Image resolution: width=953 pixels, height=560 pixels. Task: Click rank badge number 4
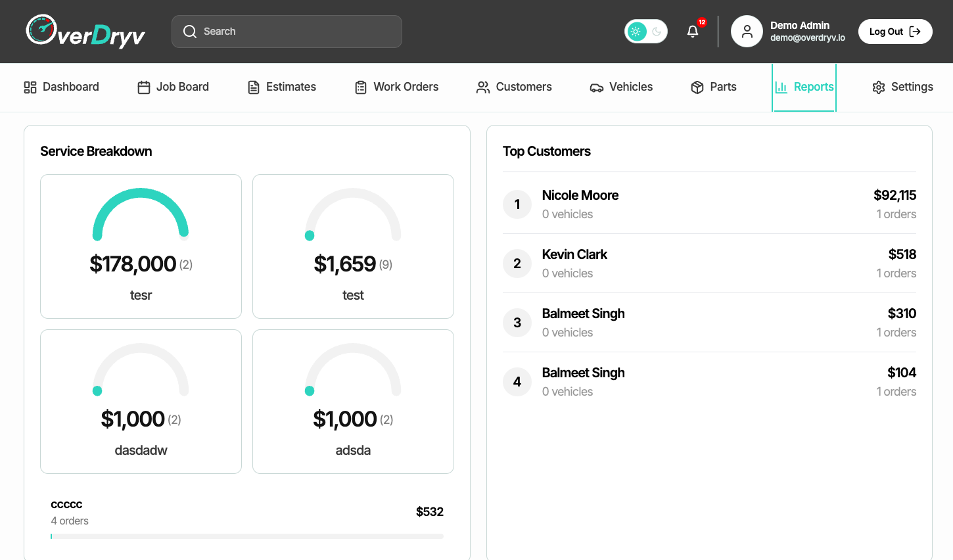click(517, 382)
